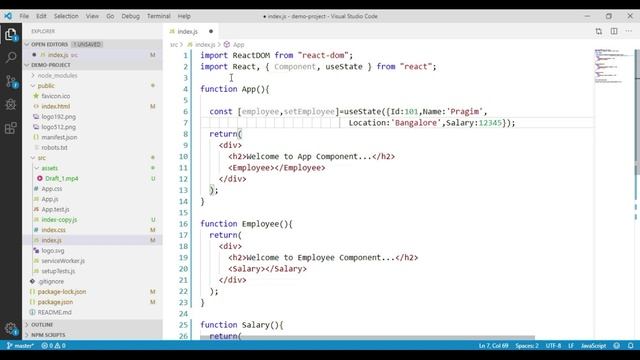640x360 pixels.
Task: Open the Source Control view
Action: [11, 81]
